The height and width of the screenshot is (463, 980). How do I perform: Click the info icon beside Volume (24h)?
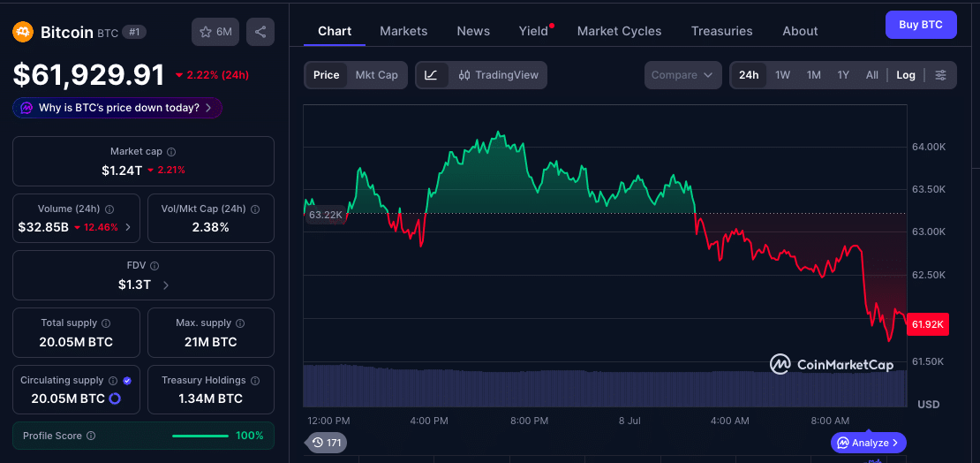point(109,209)
